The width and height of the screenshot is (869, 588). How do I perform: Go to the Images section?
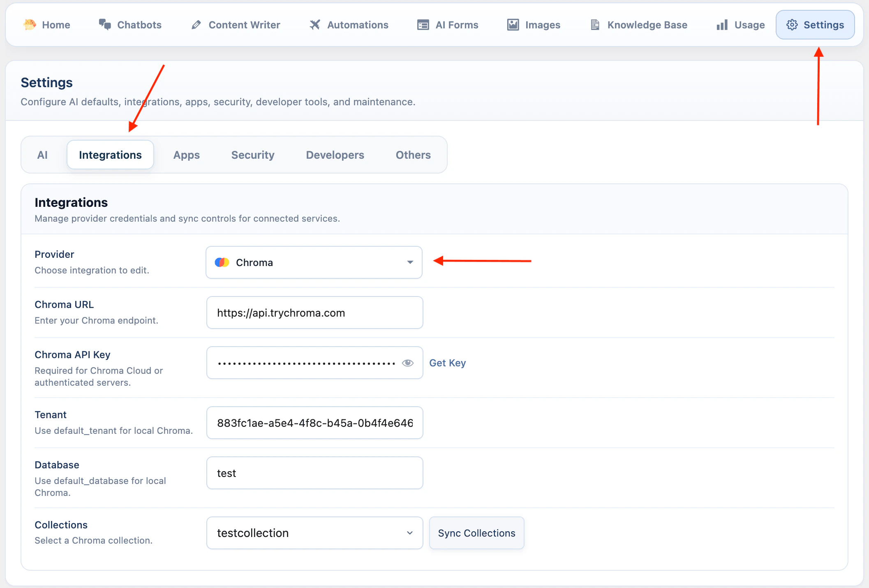pyautogui.click(x=534, y=25)
